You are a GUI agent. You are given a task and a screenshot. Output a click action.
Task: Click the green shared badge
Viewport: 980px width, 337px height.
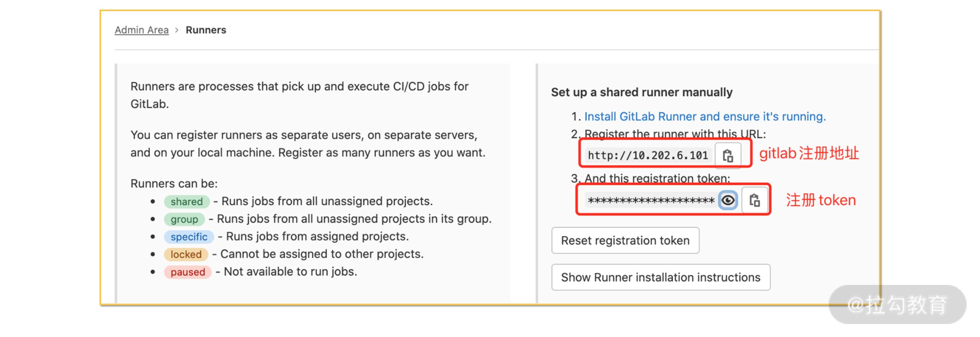(186, 201)
